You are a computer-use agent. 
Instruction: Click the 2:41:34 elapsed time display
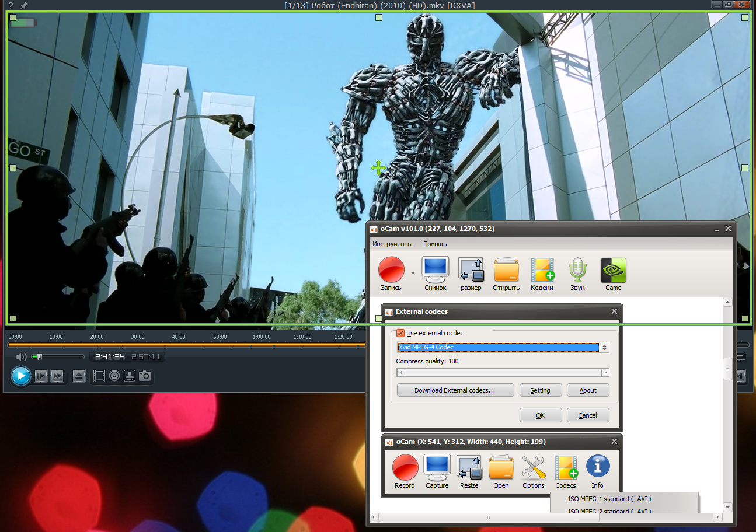[x=110, y=356]
